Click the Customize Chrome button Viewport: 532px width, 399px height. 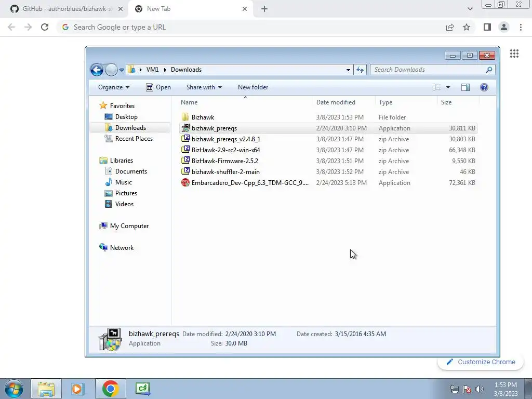pyautogui.click(x=481, y=362)
